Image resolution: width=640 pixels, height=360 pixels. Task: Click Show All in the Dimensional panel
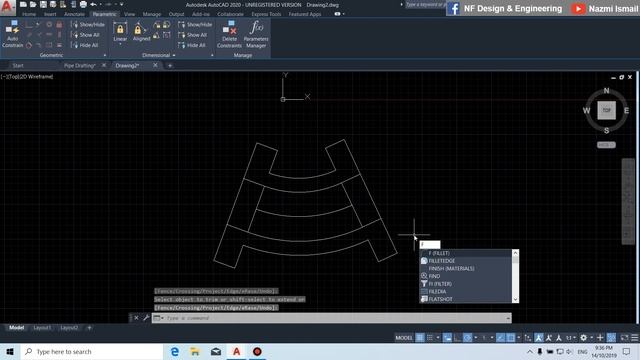[193, 35]
